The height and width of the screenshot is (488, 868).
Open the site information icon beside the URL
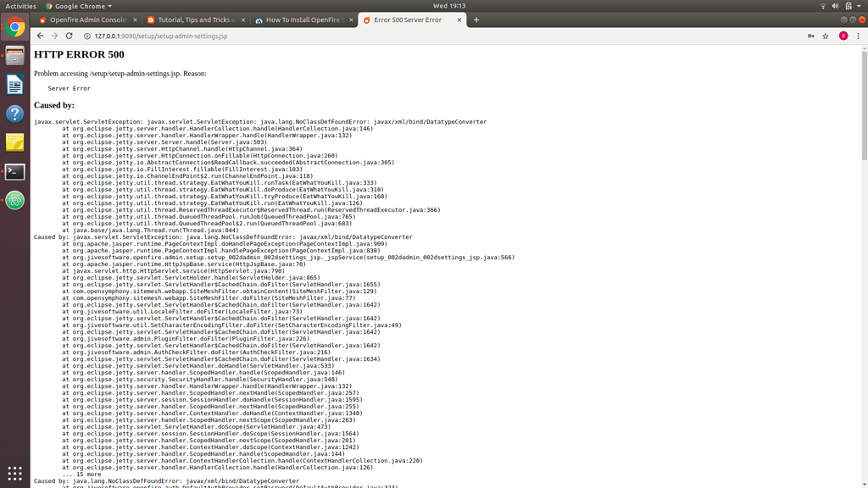(88, 36)
